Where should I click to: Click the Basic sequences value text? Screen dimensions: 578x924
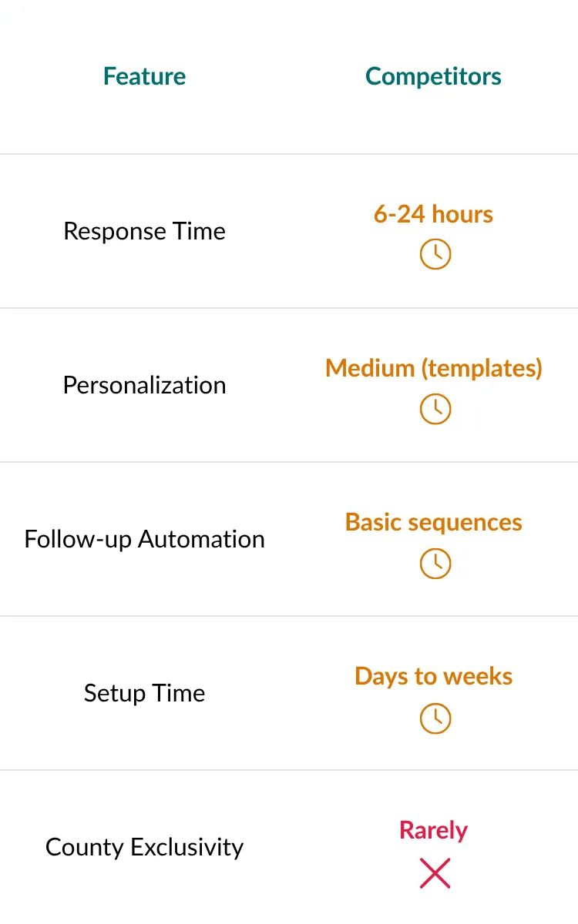coord(434,522)
